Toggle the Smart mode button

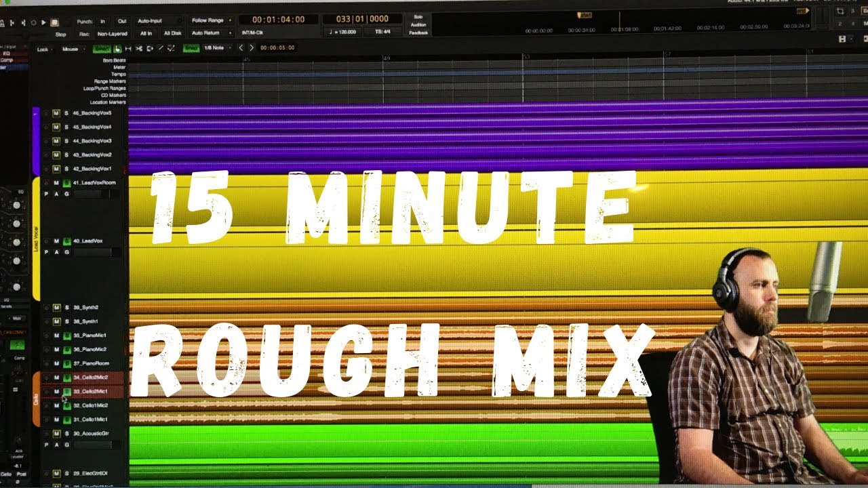point(102,49)
